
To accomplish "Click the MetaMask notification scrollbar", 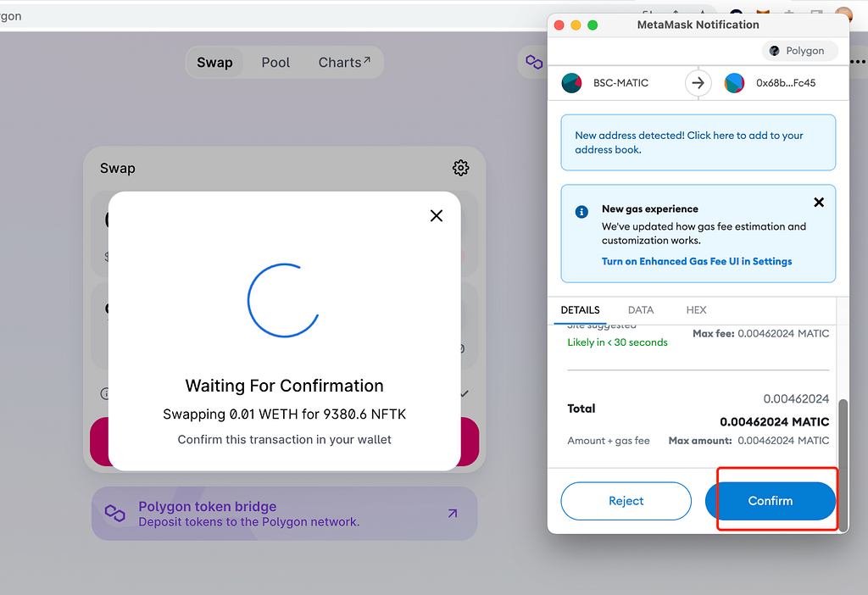I will [843, 465].
